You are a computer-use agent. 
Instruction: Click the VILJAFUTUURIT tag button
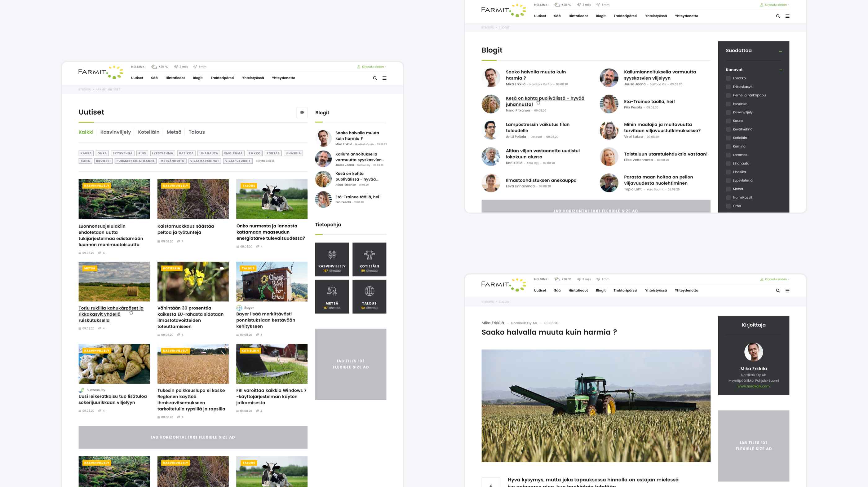pos(238,161)
